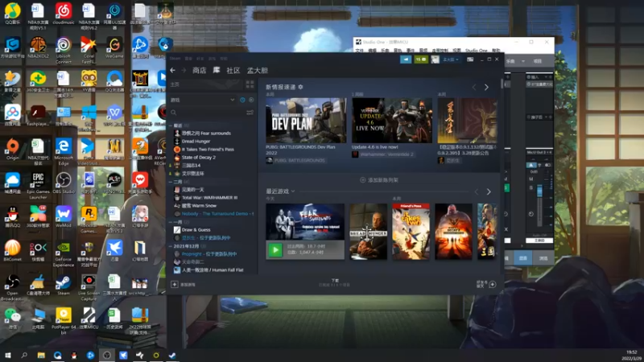This screenshot has height=362, width=644.
Task: Select State of Decay 2 in list
Action: click(x=199, y=157)
